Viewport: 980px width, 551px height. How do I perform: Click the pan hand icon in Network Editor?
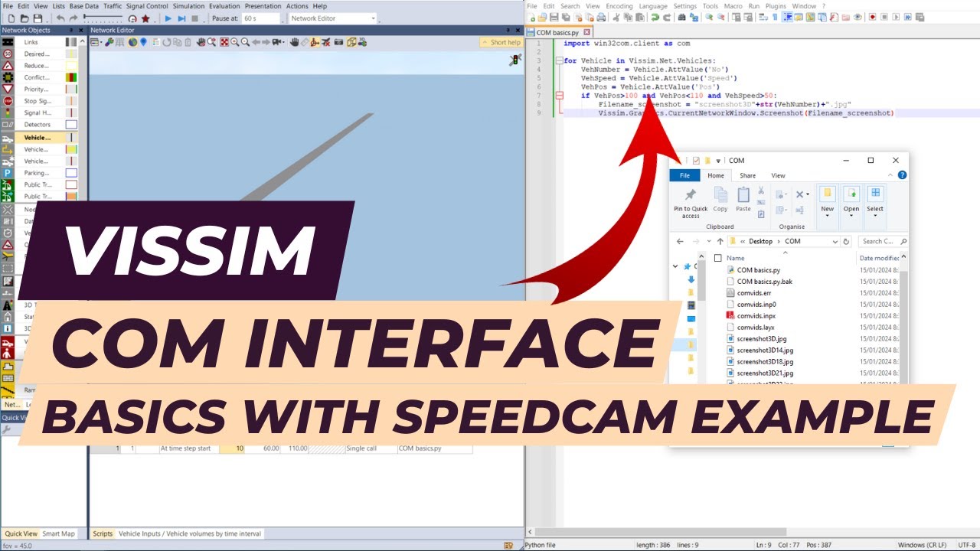pos(295,42)
